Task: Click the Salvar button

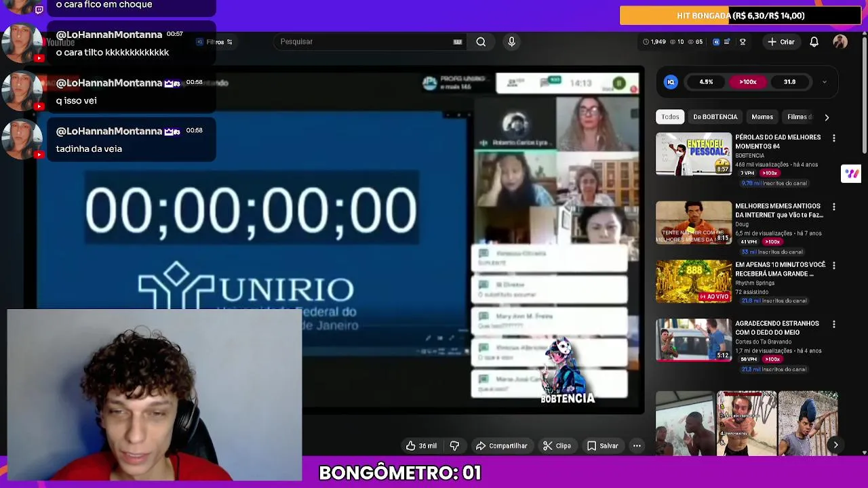Action: [603, 446]
